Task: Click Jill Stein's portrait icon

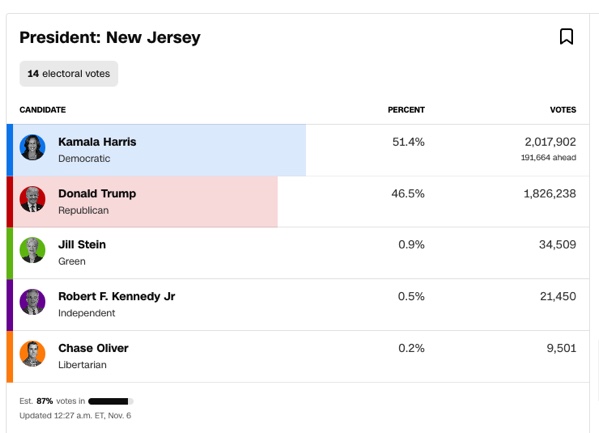Action: tap(32, 250)
